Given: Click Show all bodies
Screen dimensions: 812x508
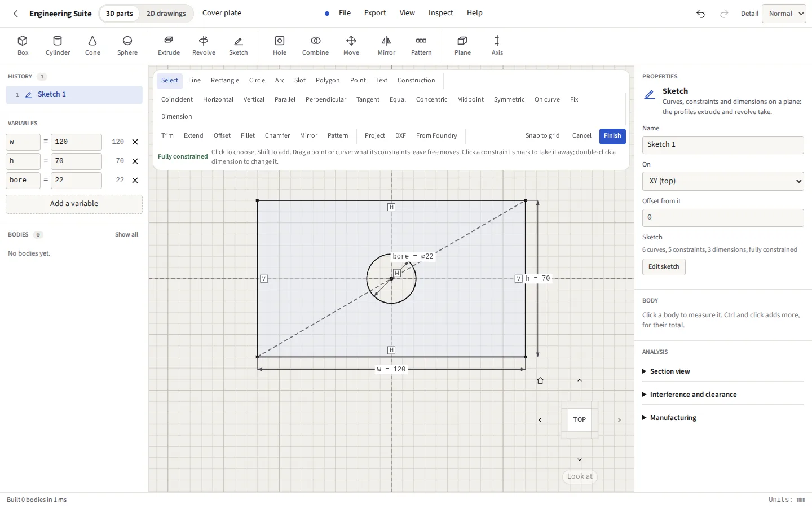Looking at the screenshot, I should click(x=126, y=235).
